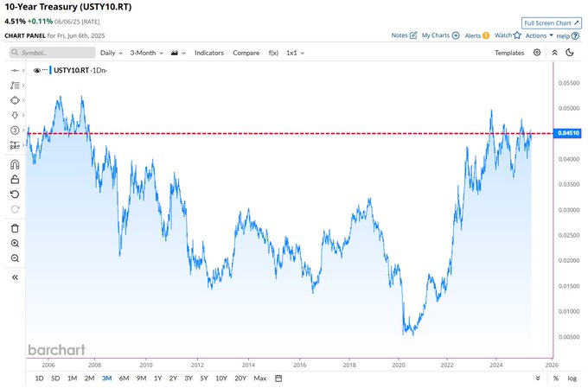This screenshot has width=588, height=388.
Task: Open the Actions dropdown
Action: click(x=540, y=35)
